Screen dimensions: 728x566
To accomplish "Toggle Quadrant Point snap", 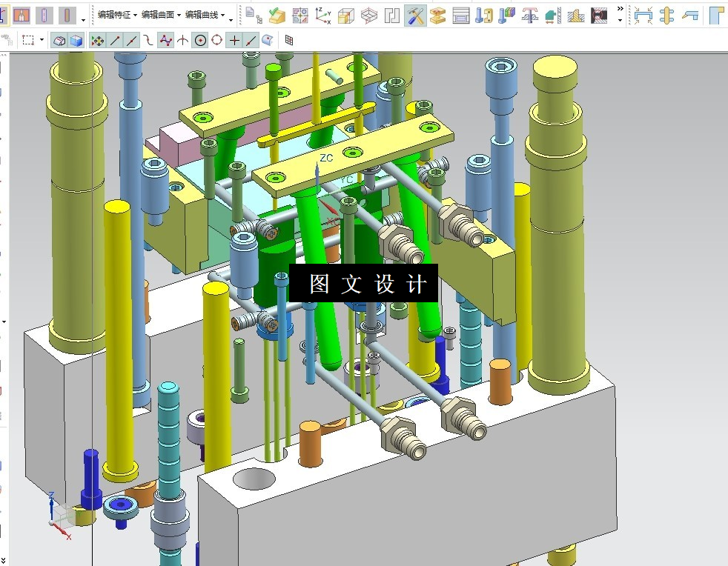I will 216,41.
